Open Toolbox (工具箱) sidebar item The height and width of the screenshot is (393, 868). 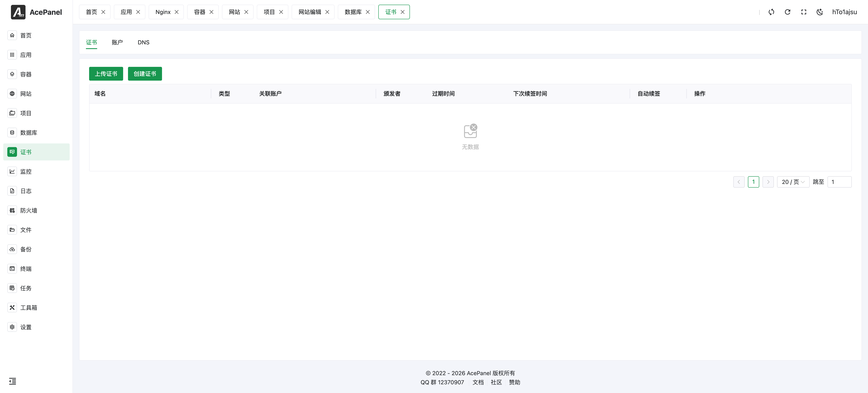[28, 307]
